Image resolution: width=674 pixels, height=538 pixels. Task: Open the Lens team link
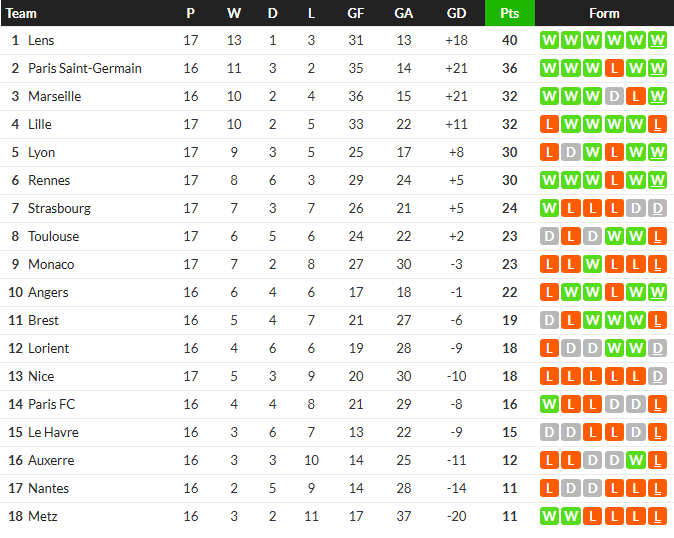click(41, 40)
